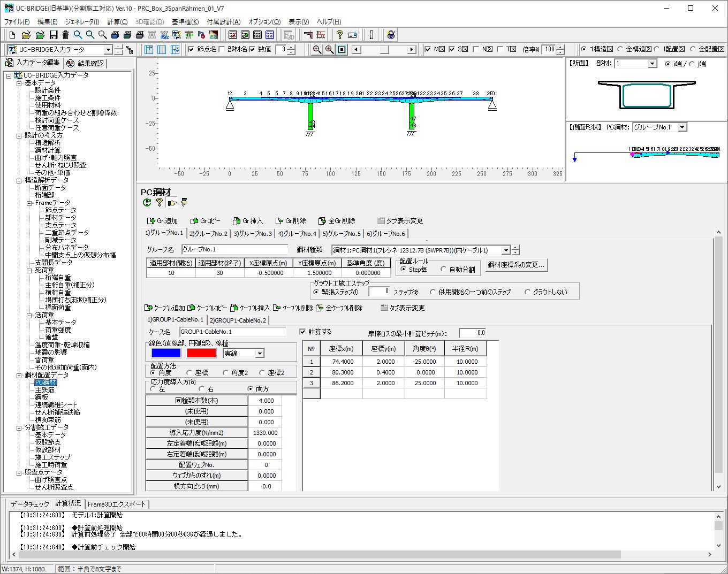Click the zoom in magnifier icon
Screen dimensions: 728x574
click(330, 50)
